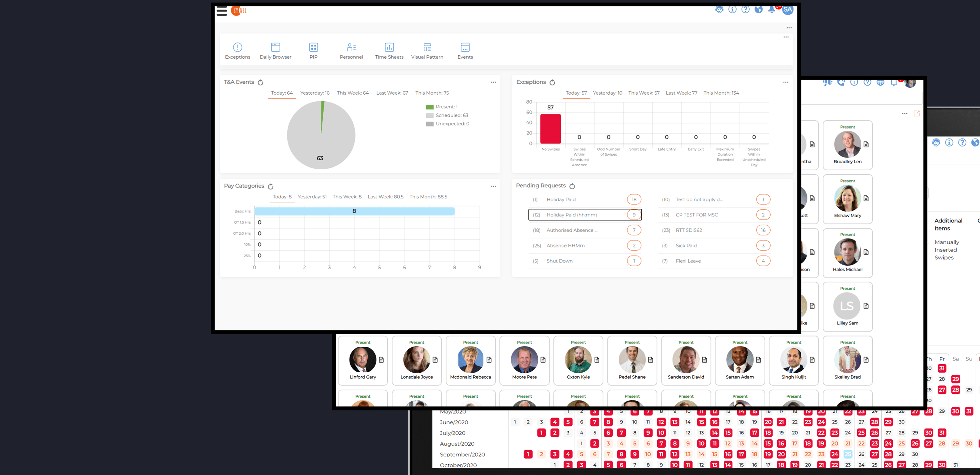The image size is (980, 475).
Task: Toggle the Scheduled legend entry
Action: click(x=447, y=115)
